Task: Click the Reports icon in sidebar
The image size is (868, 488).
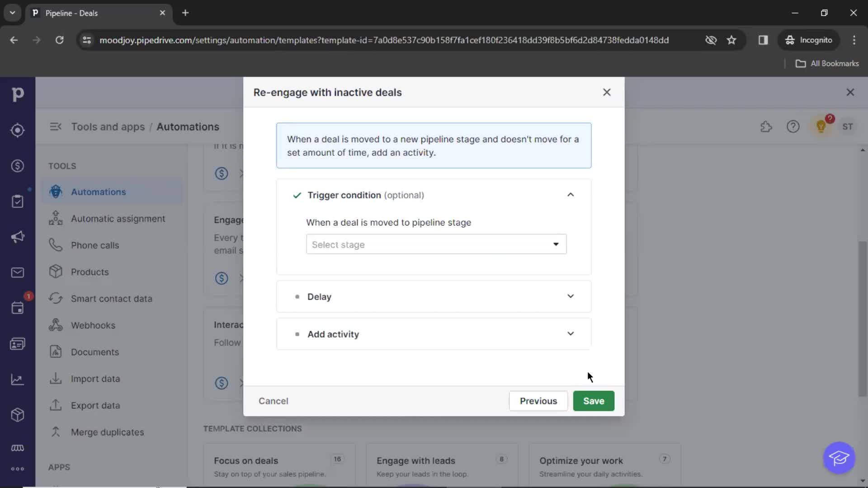Action: point(17,379)
